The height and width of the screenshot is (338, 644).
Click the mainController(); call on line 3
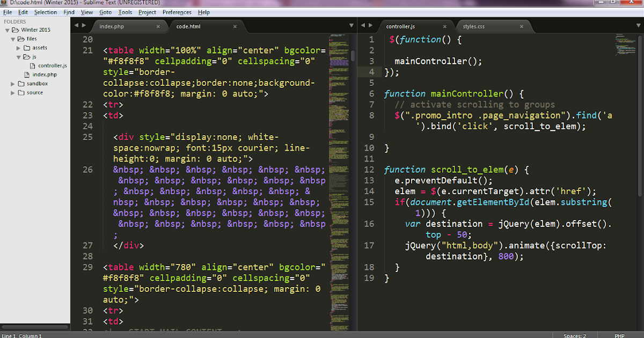pyautogui.click(x=438, y=61)
